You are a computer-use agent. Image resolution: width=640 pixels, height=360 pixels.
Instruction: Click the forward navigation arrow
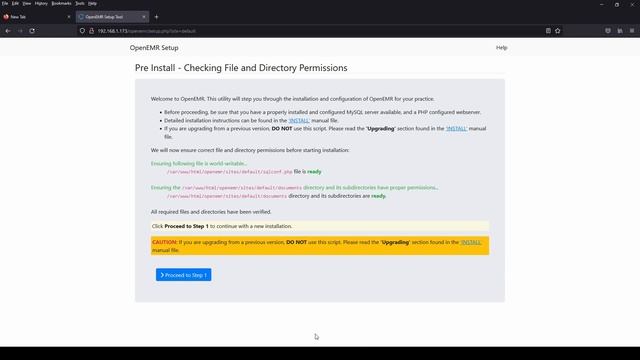pos(20,31)
